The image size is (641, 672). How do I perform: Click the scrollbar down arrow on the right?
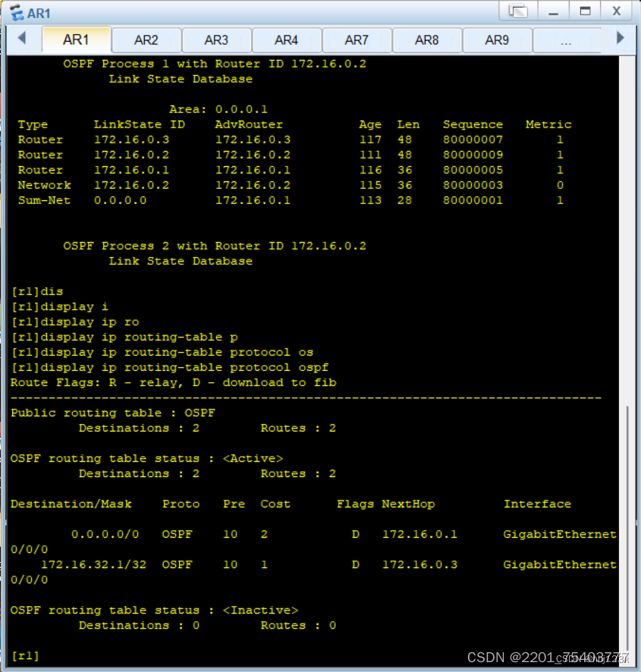(x=630, y=662)
